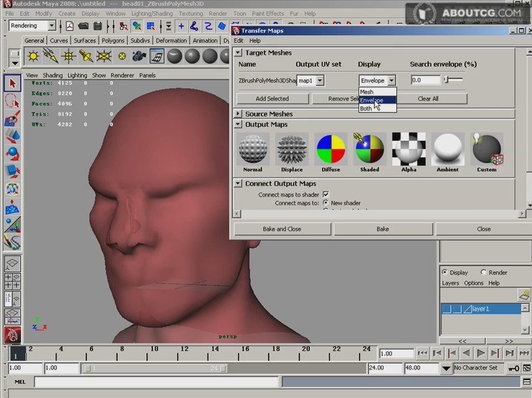The width and height of the screenshot is (532, 398).
Task: Choose Mesh in the Display list
Action: [377, 92]
